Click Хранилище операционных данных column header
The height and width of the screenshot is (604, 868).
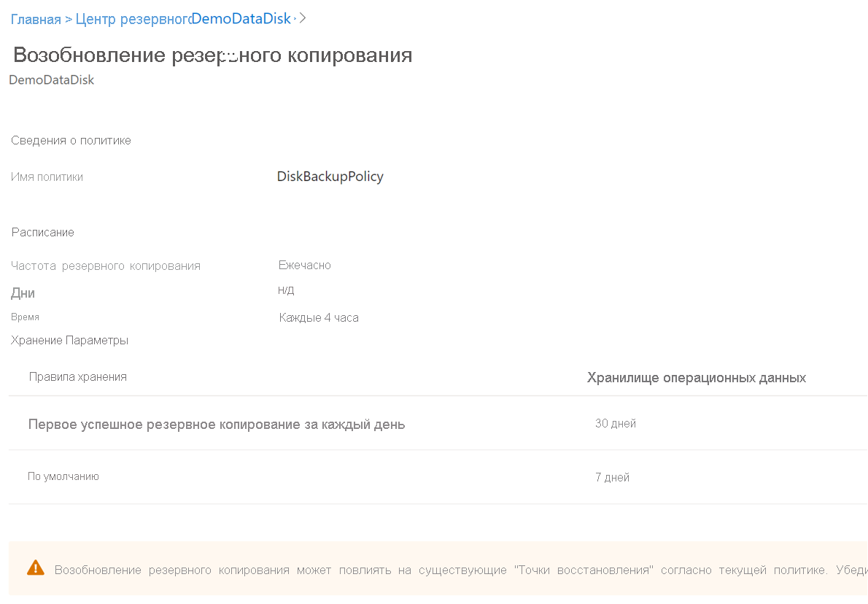click(x=696, y=378)
